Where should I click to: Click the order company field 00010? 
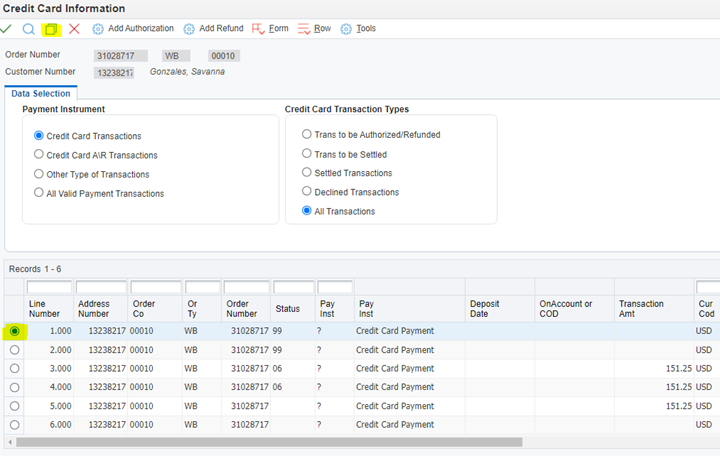[x=224, y=56]
